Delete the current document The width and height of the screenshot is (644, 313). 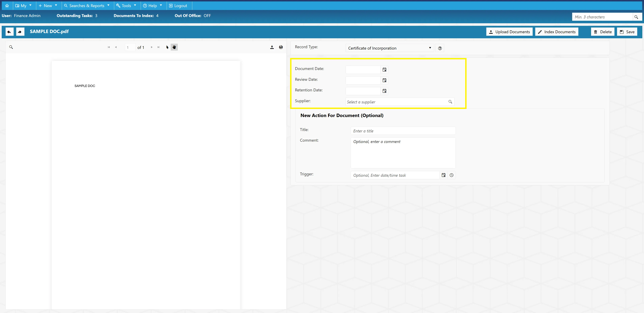point(603,32)
